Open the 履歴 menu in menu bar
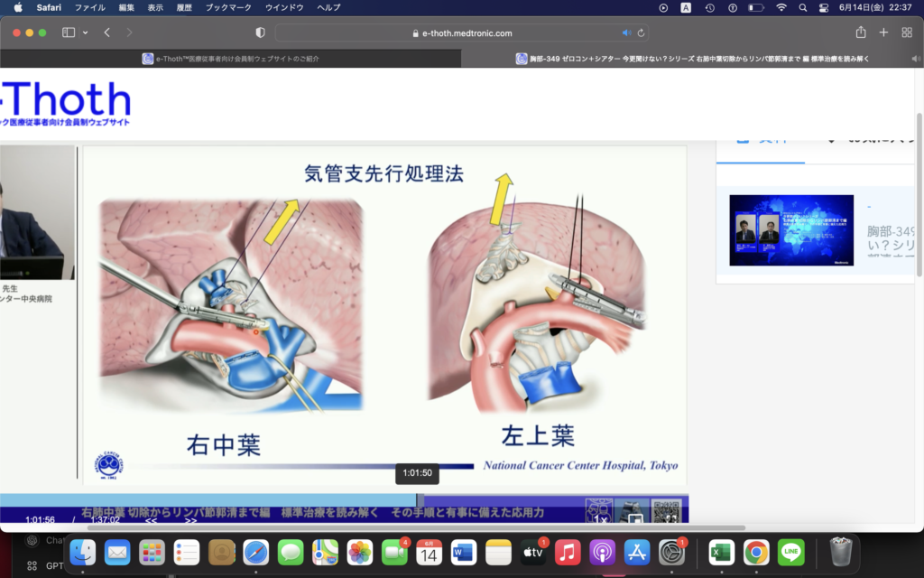Viewport: 924px width, 578px height. (183, 7)
